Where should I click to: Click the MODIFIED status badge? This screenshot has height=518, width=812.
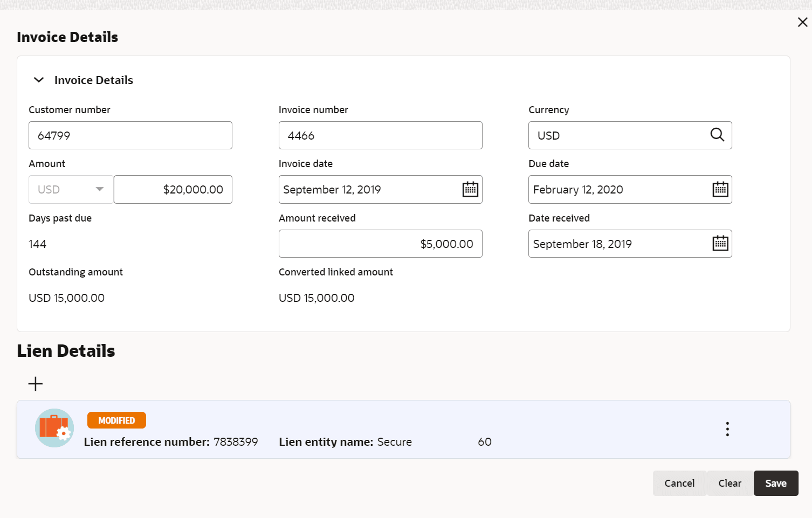pyautogui.click(x=116, y=420)
